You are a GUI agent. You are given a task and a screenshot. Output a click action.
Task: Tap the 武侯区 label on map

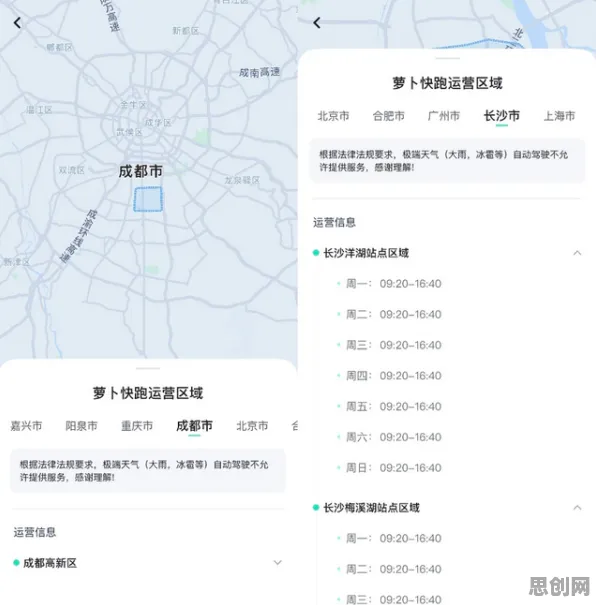point(130,132)
